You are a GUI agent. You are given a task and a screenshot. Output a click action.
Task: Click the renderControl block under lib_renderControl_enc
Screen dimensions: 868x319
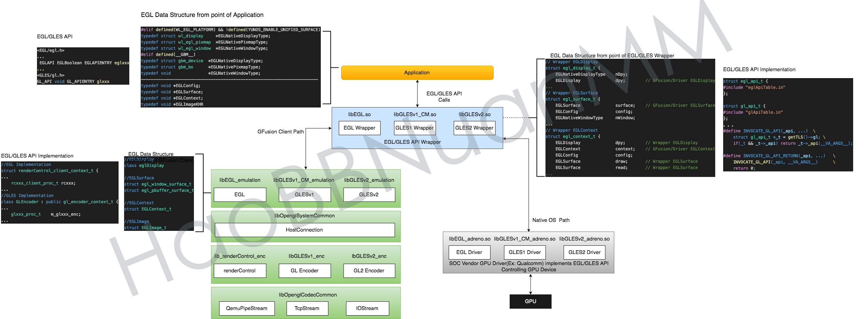click(240, 271)
